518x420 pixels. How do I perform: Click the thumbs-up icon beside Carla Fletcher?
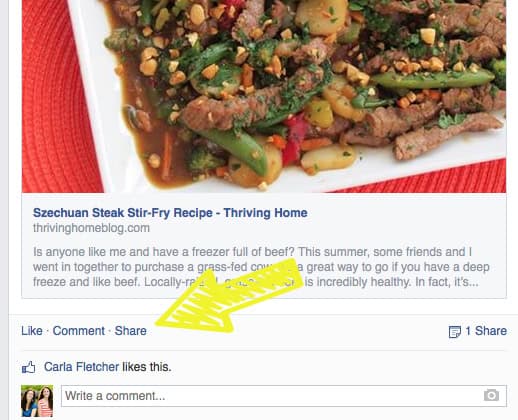[29, 367]
